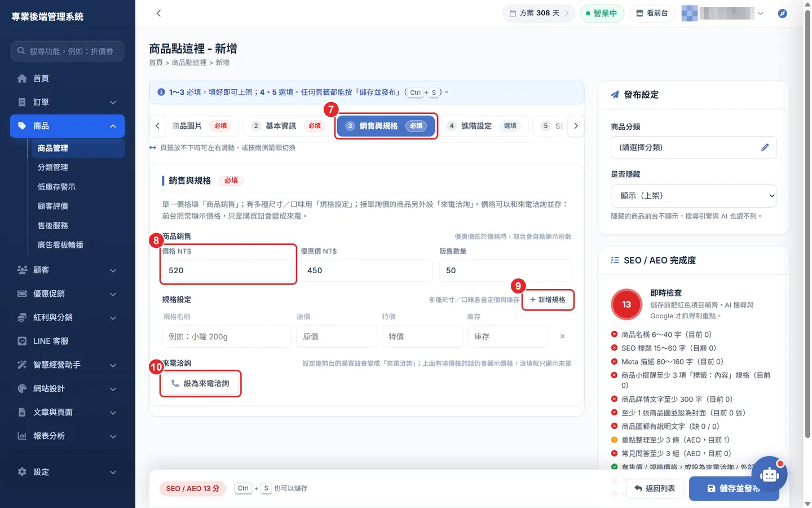The image size is (812, 508).
Task: Remove the spec row with the × icon
Action: pos(562,336)
